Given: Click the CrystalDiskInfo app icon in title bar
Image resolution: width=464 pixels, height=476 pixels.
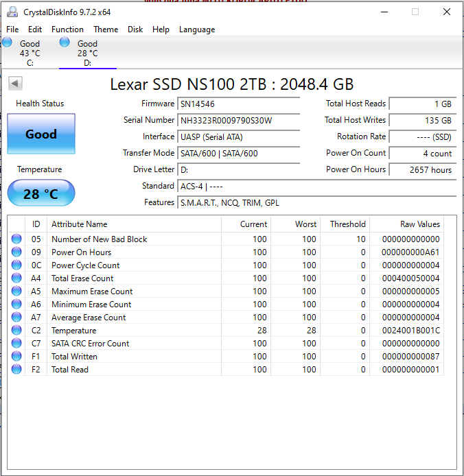Looking at the screenshot, I should coord(12,12).
